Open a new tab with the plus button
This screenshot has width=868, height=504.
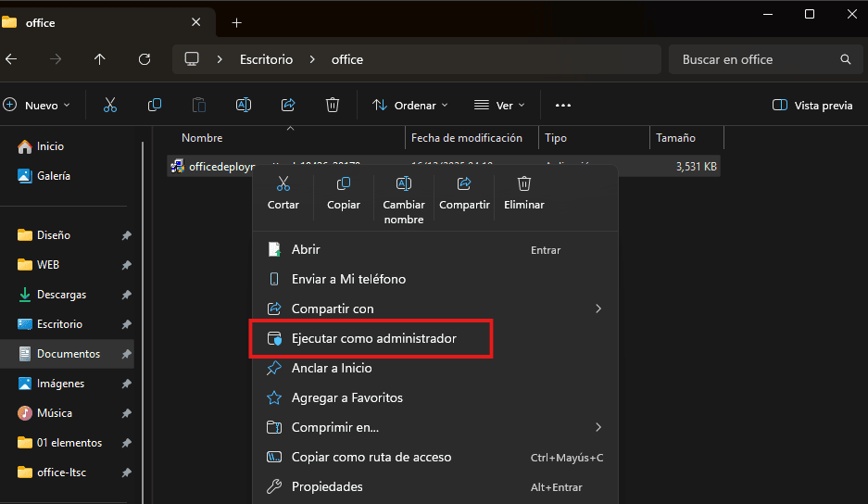click(236, 23)
